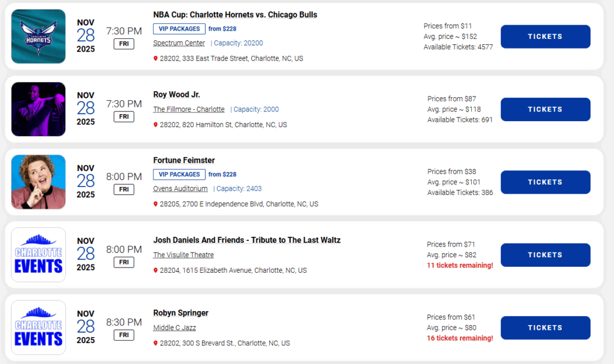
Task: Open VIP Packages for the NBA Cup game
Action: pos(179,29)
